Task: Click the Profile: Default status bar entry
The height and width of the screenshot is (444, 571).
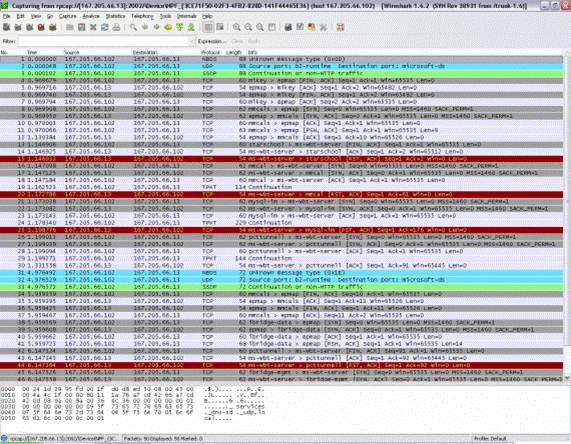Action: coord(490,439)
